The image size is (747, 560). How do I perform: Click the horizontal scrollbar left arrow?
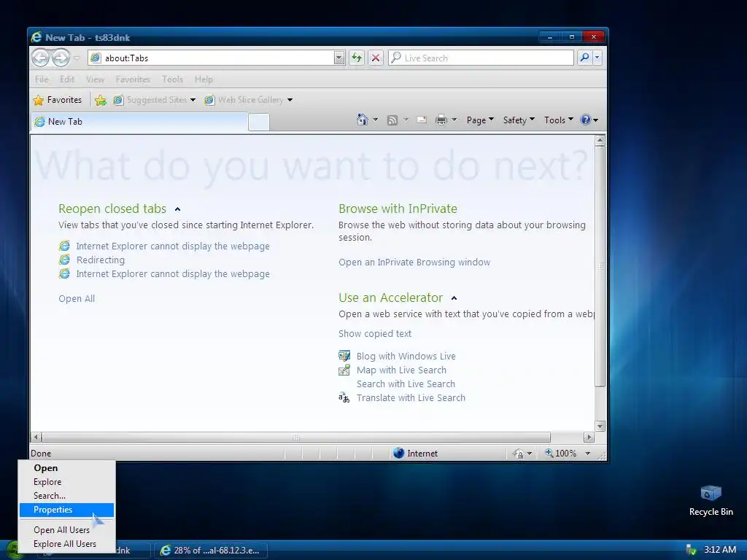coord(36,437)
